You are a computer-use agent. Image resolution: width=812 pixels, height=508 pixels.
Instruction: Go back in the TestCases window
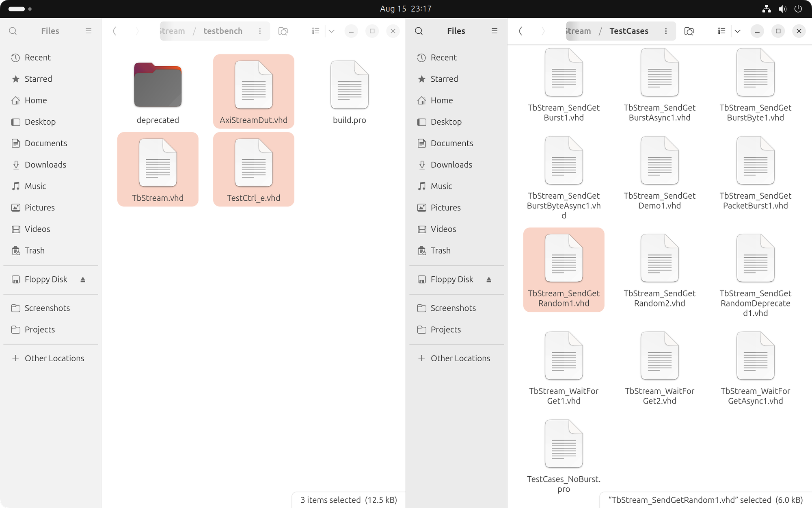pos(520,31)
